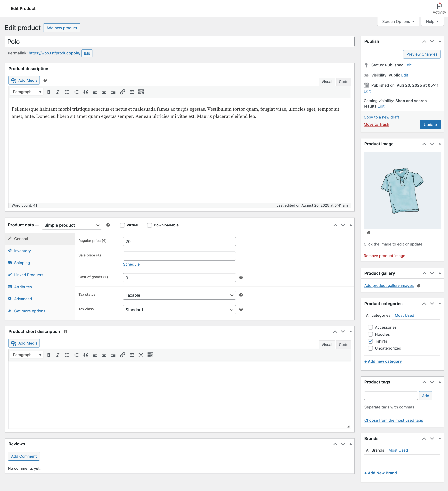Switch to the Code tab in the description editor

[343, 82]
